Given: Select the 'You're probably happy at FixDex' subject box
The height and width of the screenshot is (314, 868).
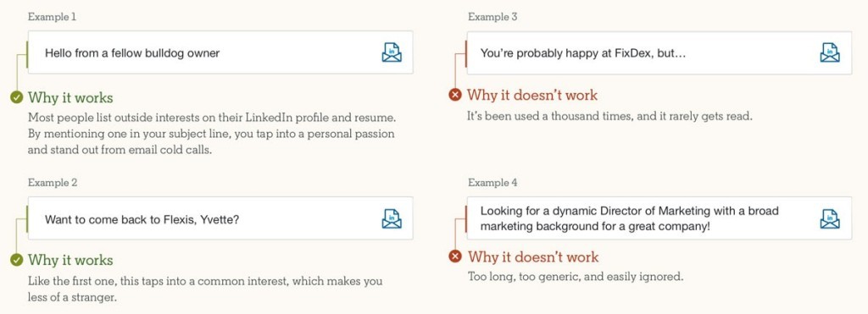Looking at the screenshot, I should tap(659, 52).
